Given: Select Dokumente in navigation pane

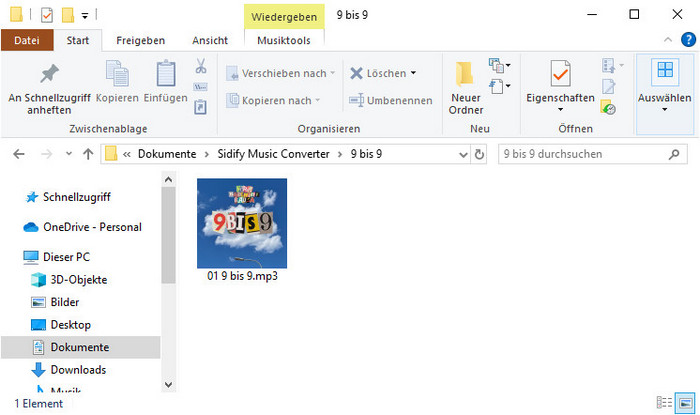Looking at the screenshot, I should click(80, 347).
